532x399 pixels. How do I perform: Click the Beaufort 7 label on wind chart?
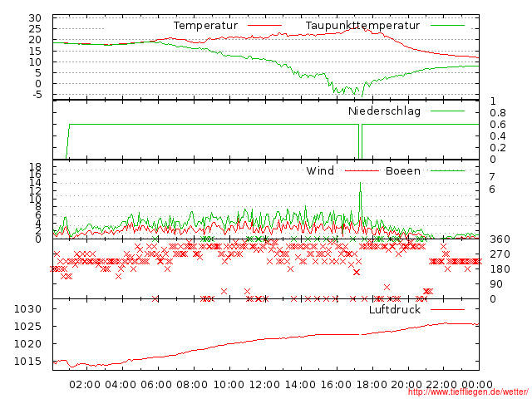(x=492, y=177)
